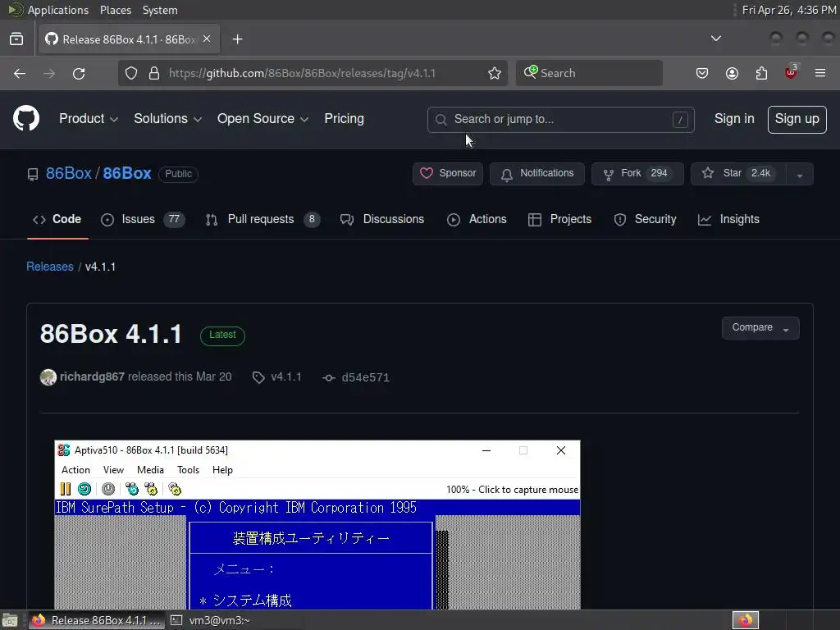This screenshot has width=840, height=630.
Task: Click the uBlock Origin extension icon
Action: (791, 72)
